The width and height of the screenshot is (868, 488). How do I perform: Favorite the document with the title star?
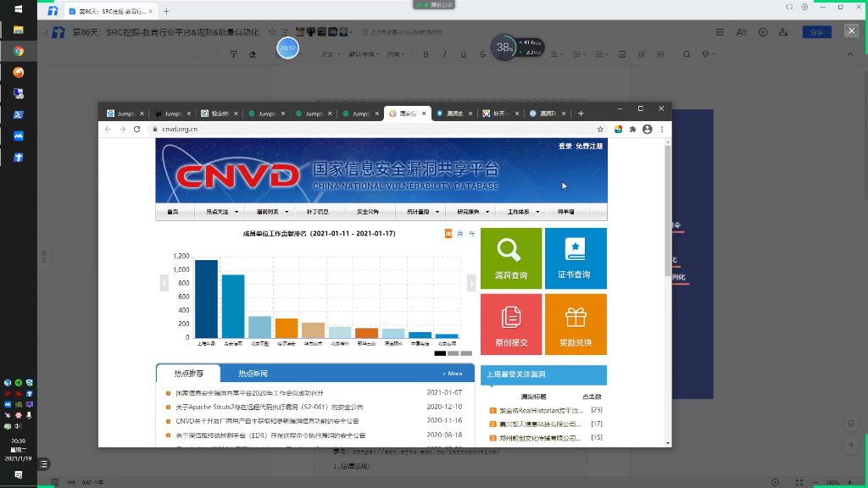click(x=272, y=32)
